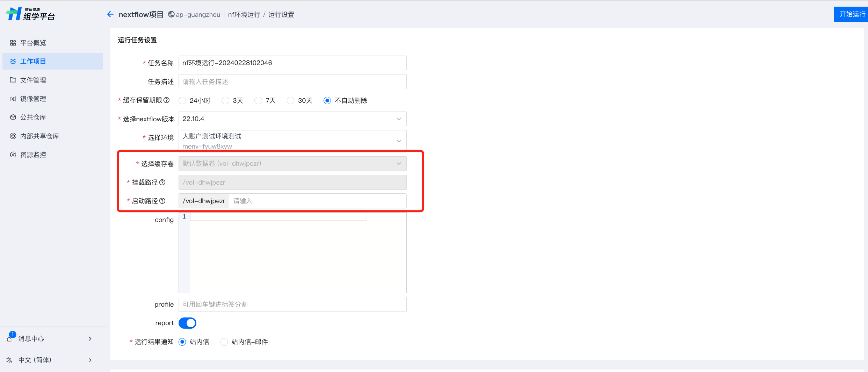Select the 7天 cache retention option
This screenshot has width=868, height=372.
coord(258,101)
